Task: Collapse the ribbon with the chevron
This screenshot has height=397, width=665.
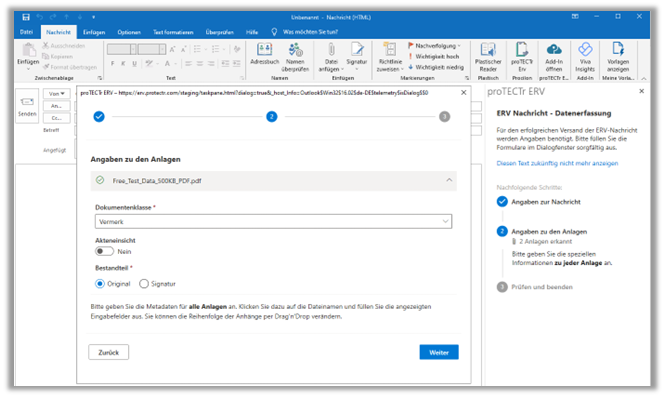Action: (x=644, y=78)
